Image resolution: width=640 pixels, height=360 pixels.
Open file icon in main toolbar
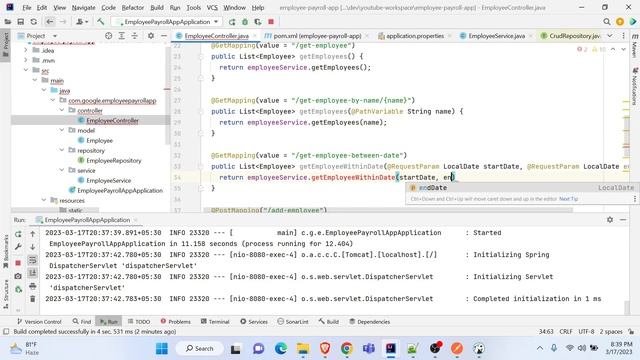click(8, 22)
